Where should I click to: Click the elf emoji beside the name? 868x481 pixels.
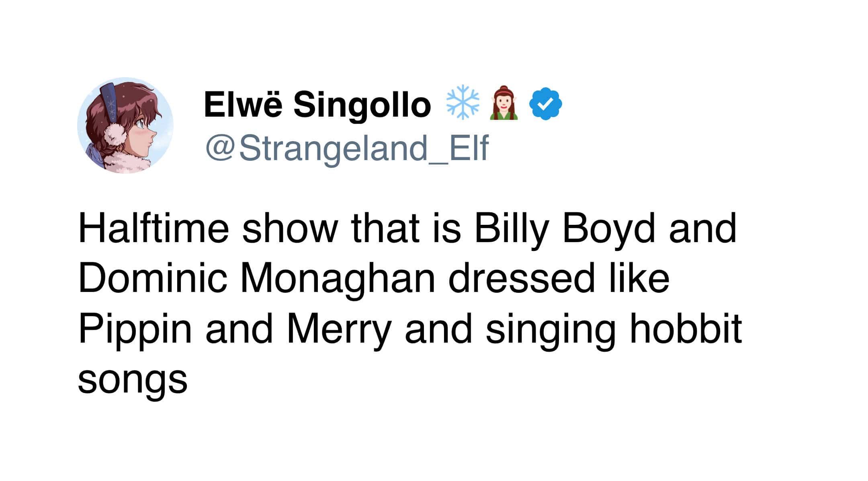tap(504, 103)
